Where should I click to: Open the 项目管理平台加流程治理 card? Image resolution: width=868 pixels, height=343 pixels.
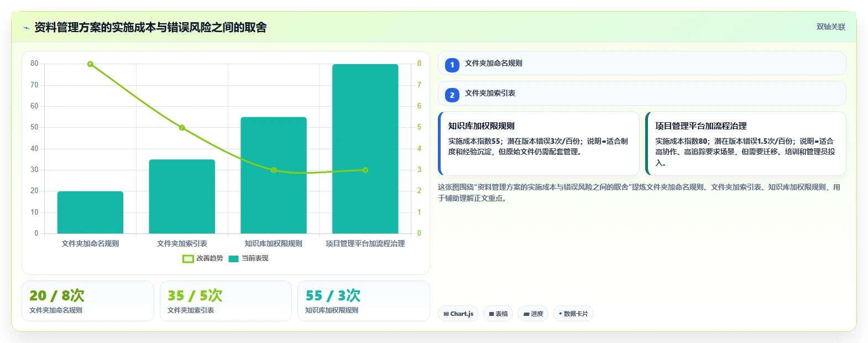(746, 143)
